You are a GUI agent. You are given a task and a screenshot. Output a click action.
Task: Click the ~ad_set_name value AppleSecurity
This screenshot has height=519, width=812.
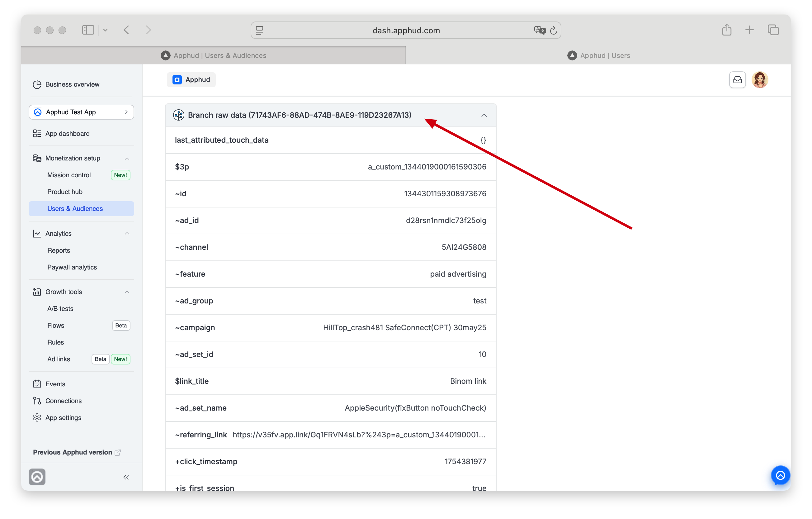(415, 408)
